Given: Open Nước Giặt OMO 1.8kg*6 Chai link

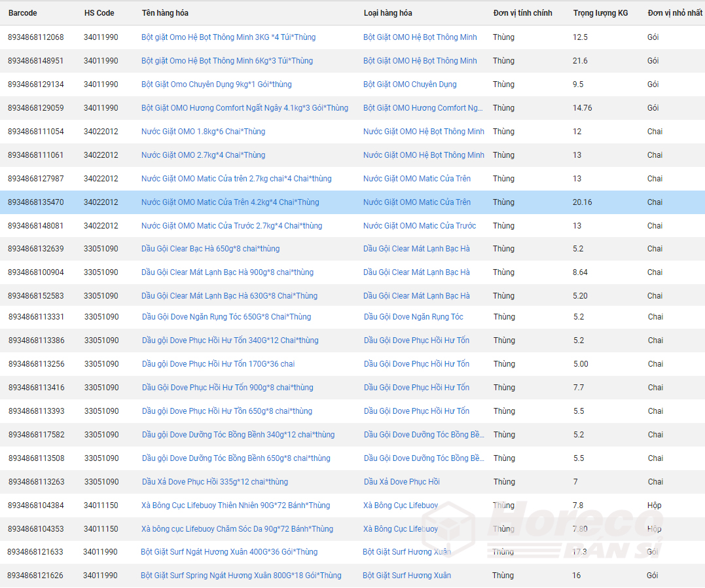Looking at the screenshot, I should [x=203, y=132].
